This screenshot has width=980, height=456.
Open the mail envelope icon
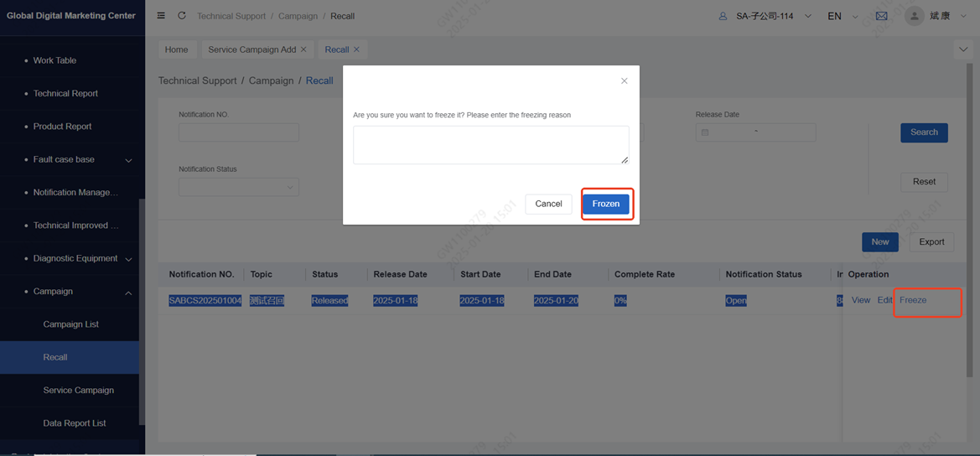pyautogui.click(x=881, y=16)
